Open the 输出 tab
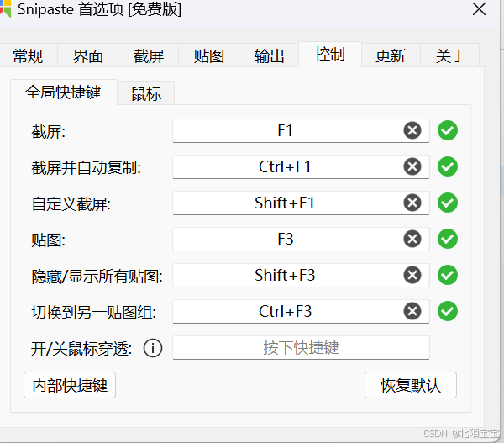This screenshot has width=504, height=443. [270, 56]
